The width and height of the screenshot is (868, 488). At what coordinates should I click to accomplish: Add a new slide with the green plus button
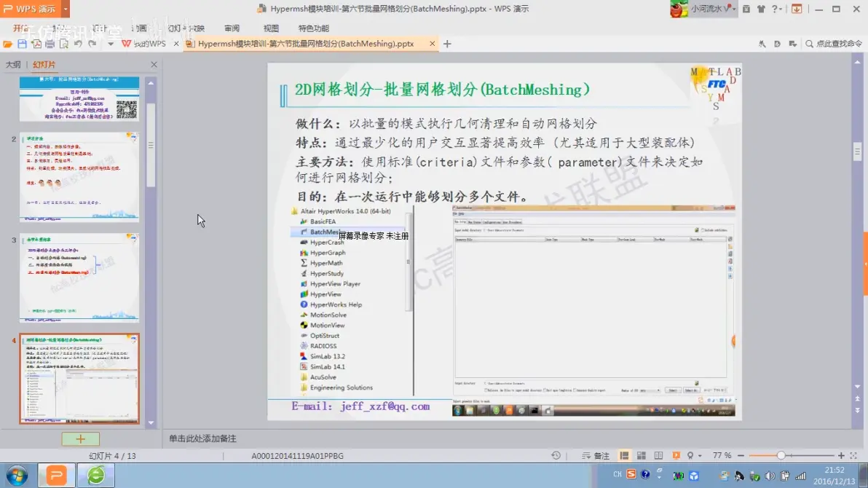[x=80, y=439]
